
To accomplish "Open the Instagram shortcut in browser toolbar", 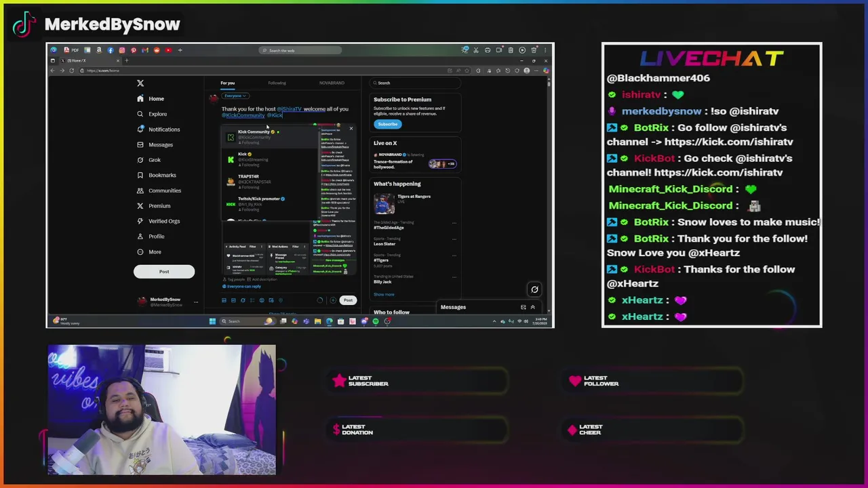I will [122, 50].
